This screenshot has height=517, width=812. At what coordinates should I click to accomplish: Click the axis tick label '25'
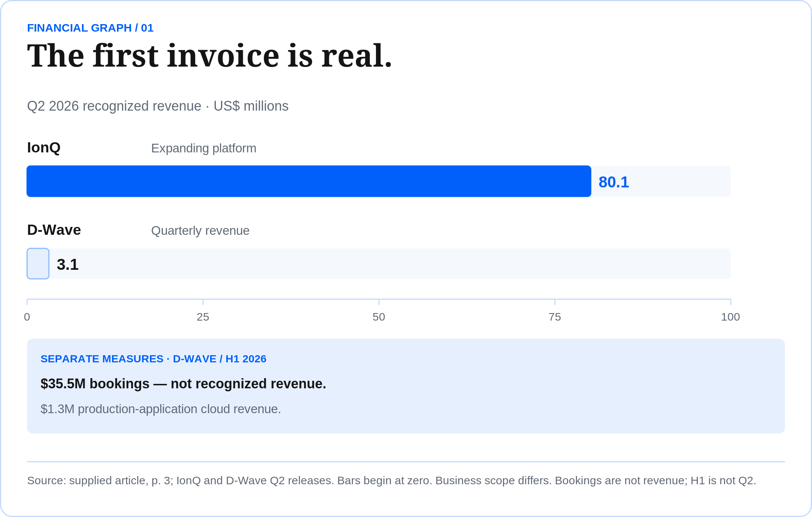tap(203, 317)
